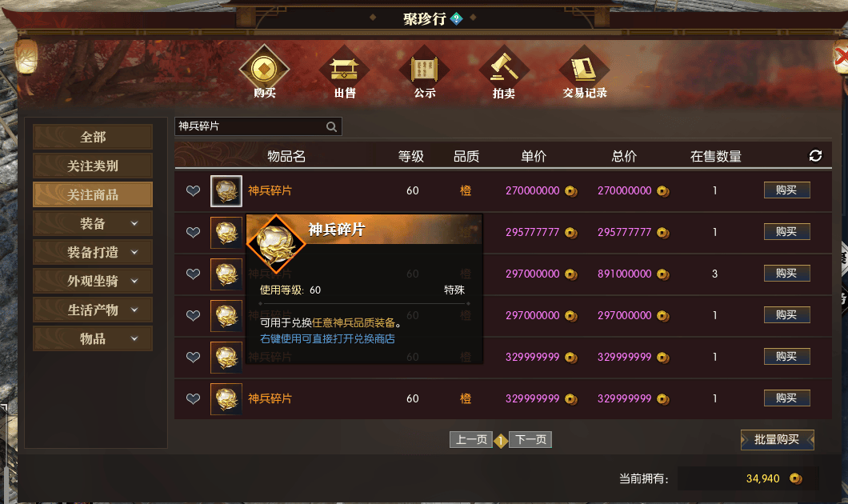Select the 全部 category tab
The width and height of the screenshot is (848, 504).
[93, 137]
